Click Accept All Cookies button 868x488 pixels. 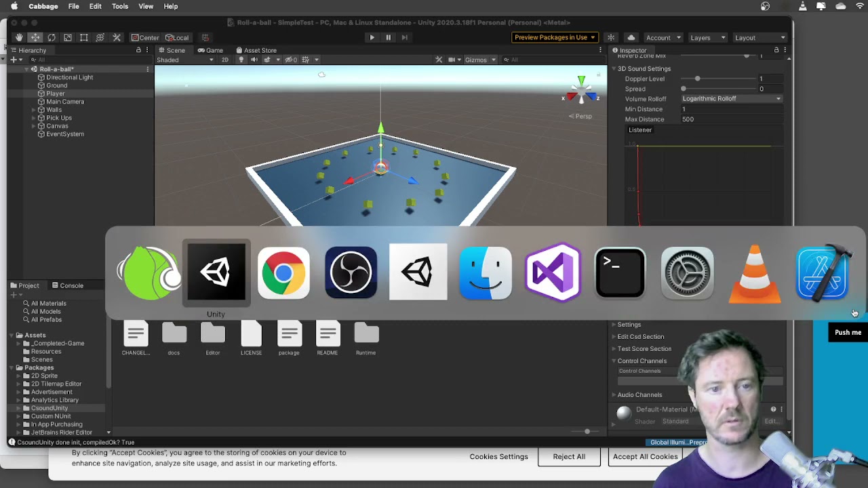(x=646, y=457)
